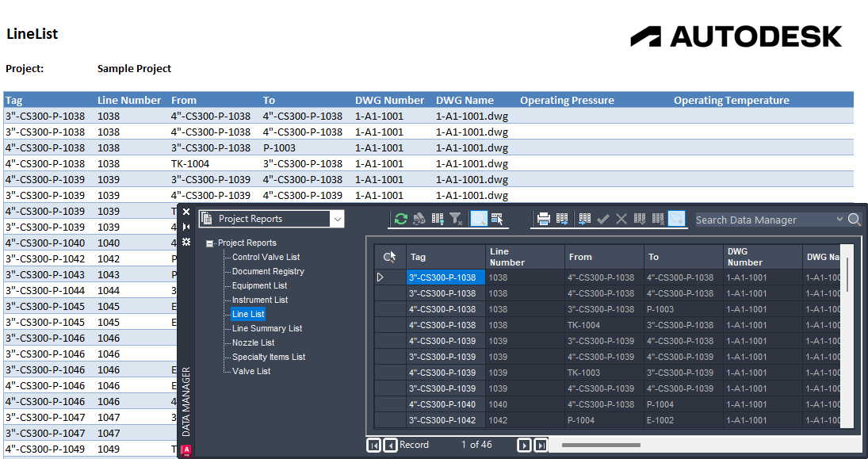Click the vertical scrollbar of the grid

[x=847, y=274]
